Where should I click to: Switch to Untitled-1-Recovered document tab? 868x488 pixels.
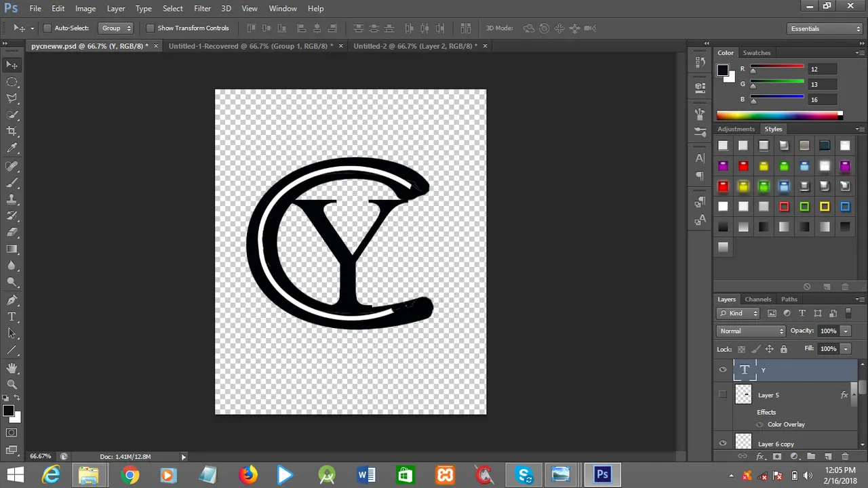[251, 46]
